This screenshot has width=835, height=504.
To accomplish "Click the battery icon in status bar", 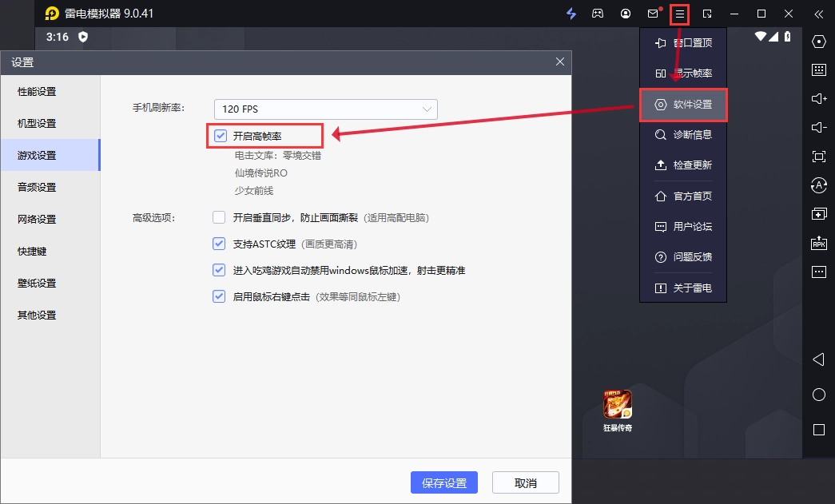I will pos(788,36).
